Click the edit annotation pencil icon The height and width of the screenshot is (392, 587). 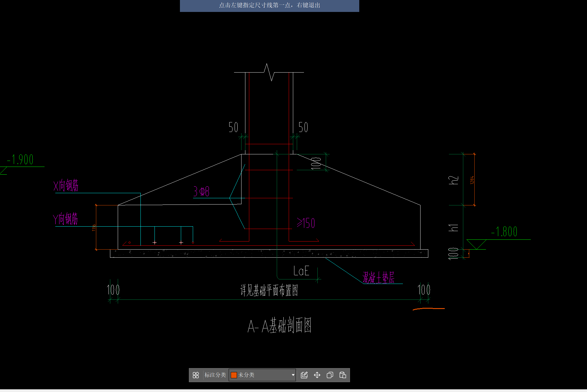pos(304,375)
